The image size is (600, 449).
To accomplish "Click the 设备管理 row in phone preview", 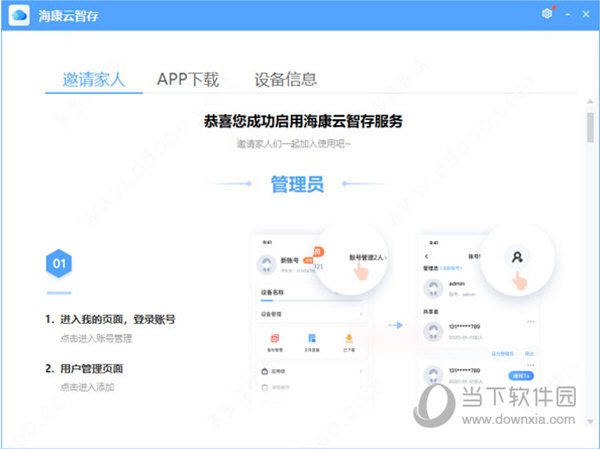I will pos(311,314).
